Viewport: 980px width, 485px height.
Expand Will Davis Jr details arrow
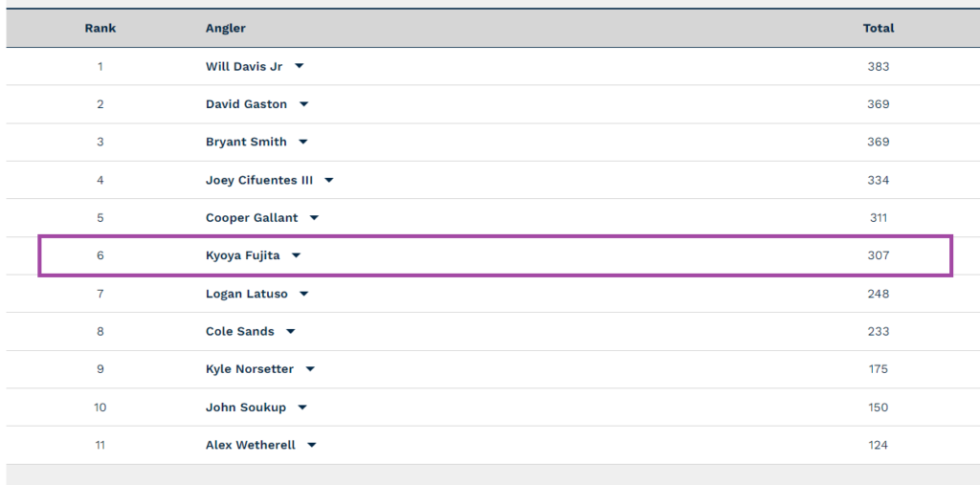coord(299,66)
